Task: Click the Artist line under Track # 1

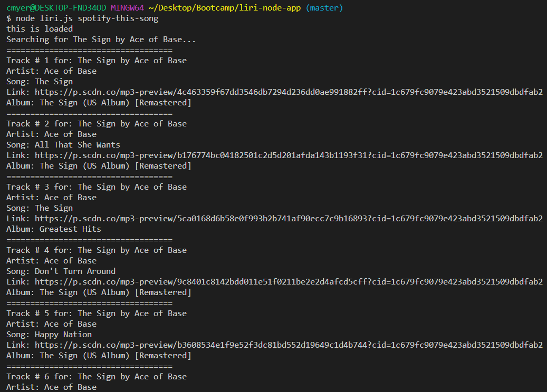Action: pyautogui.click(x=52, y=71)
